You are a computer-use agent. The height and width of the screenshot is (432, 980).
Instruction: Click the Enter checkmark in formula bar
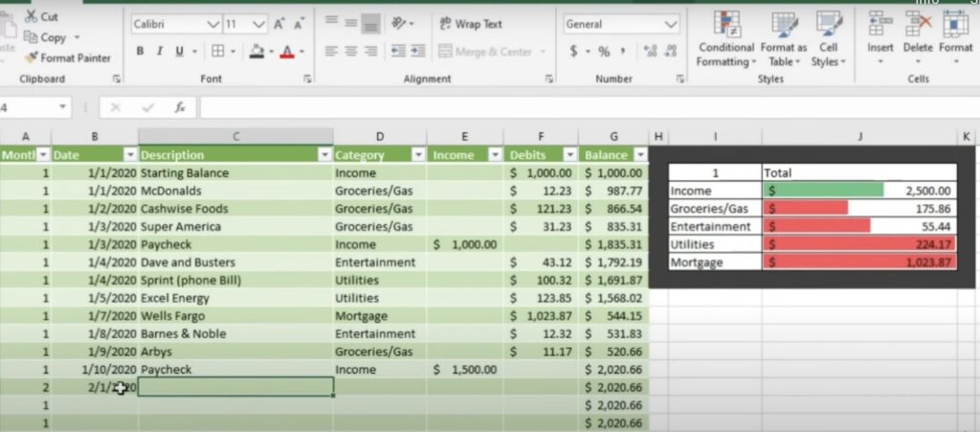(x=147, y=107)
